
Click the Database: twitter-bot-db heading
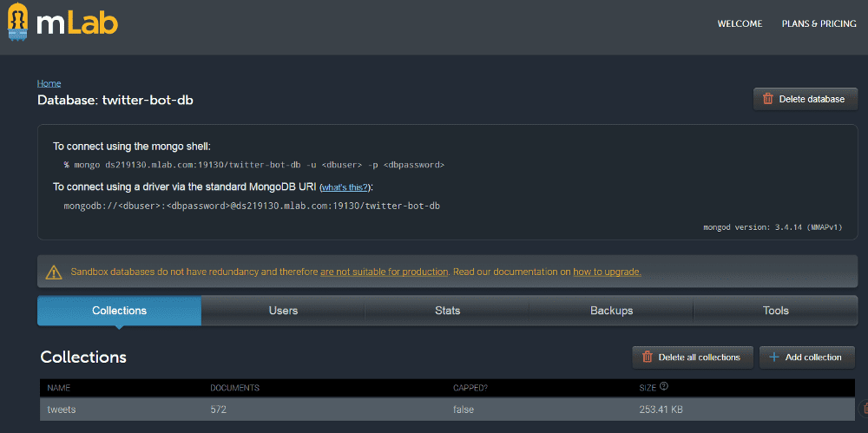(x=115, y=100)
